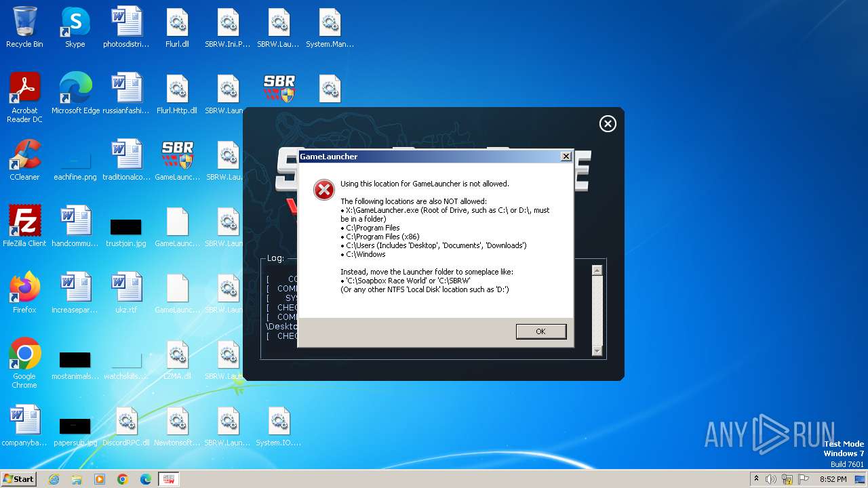Select the System.IO.... file icon
Screen dimensions: 868x488
click(279, 426)
